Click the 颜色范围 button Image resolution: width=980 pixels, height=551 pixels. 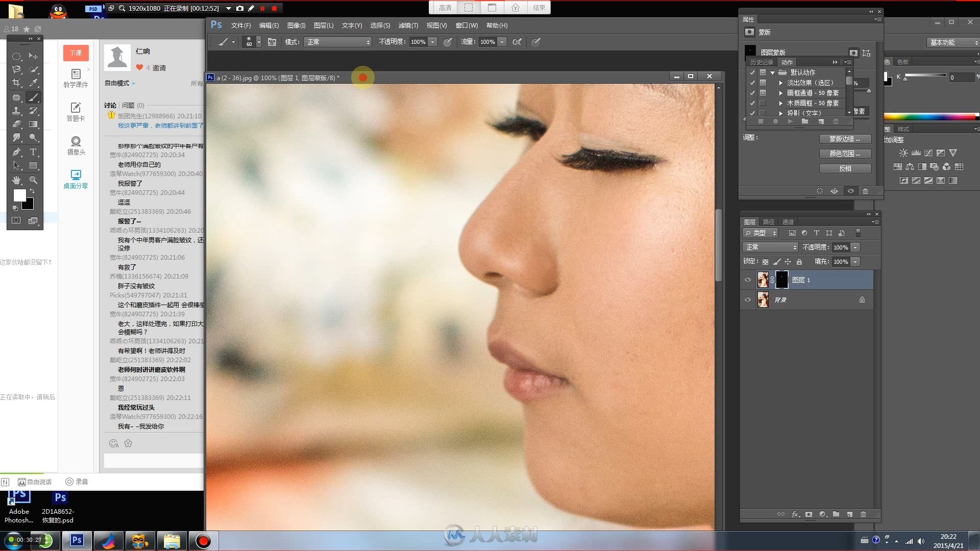coord(845,154)
